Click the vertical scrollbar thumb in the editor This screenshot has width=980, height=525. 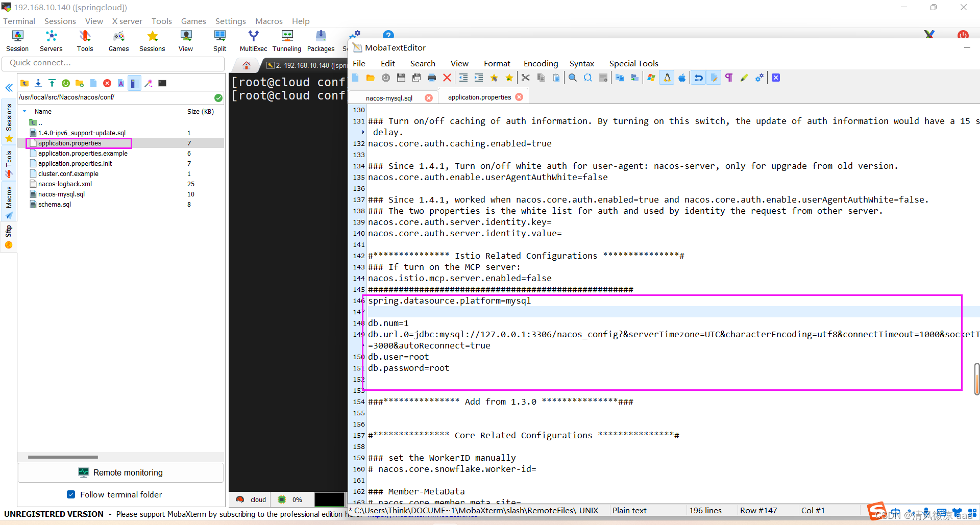pyautogui.click(x=976, y=379)
